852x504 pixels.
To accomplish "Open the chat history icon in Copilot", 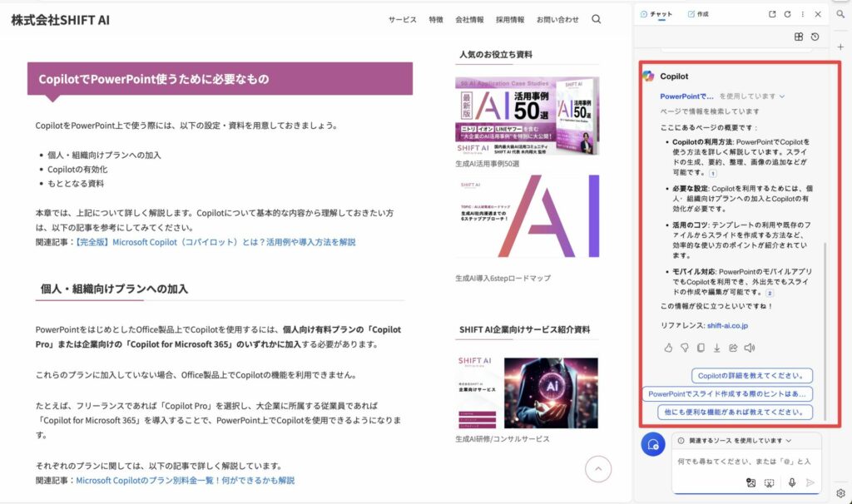I will (x=815, y=37).
